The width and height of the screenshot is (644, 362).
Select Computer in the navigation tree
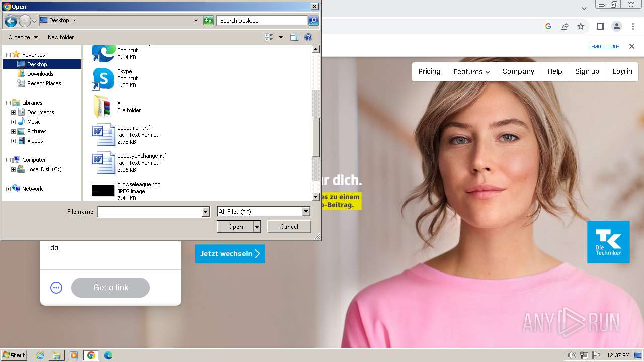coord(34,160)
